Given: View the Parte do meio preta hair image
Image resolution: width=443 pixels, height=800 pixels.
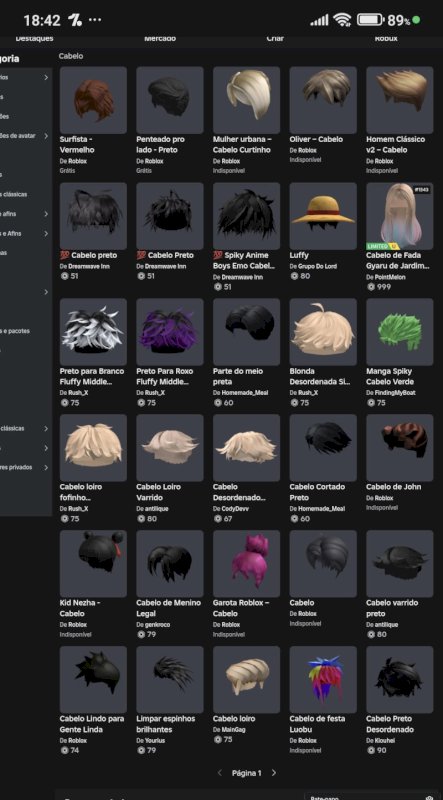Looking at the screenshot, I should (x=246, y=332).
